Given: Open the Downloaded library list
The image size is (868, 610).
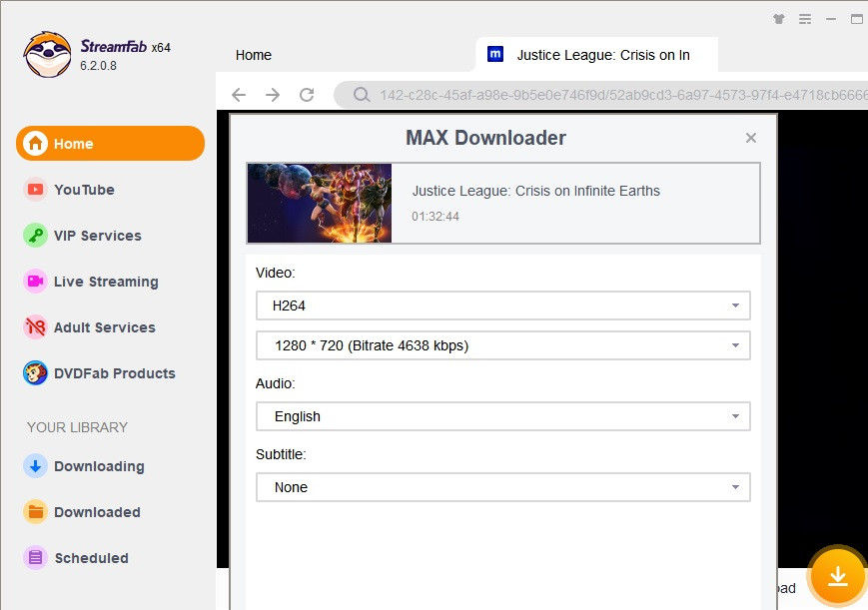Looking at the screenshot, I should [x=98, y=512].
